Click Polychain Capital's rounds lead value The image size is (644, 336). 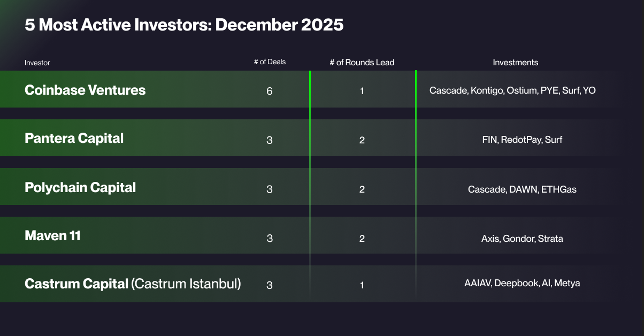click(362, 189)
